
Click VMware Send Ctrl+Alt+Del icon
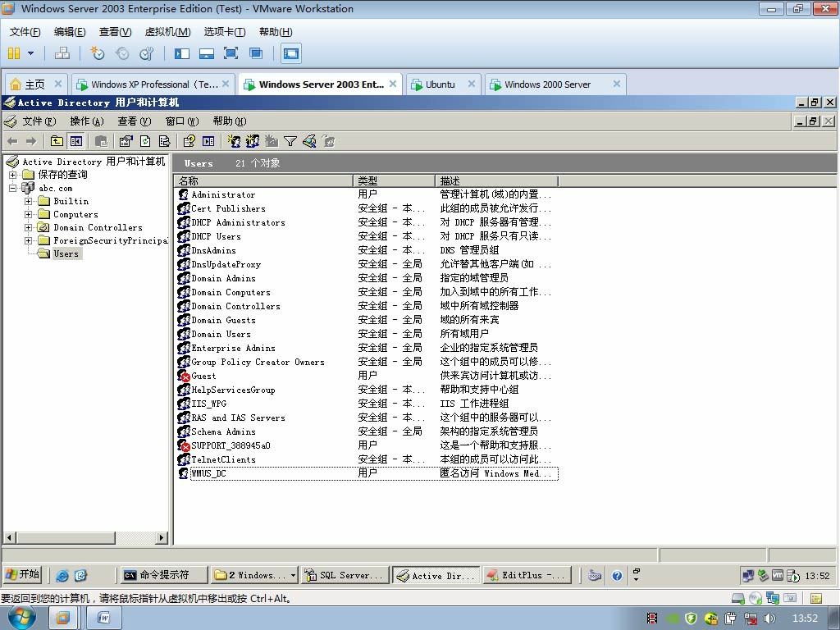[x=62, y=53]
